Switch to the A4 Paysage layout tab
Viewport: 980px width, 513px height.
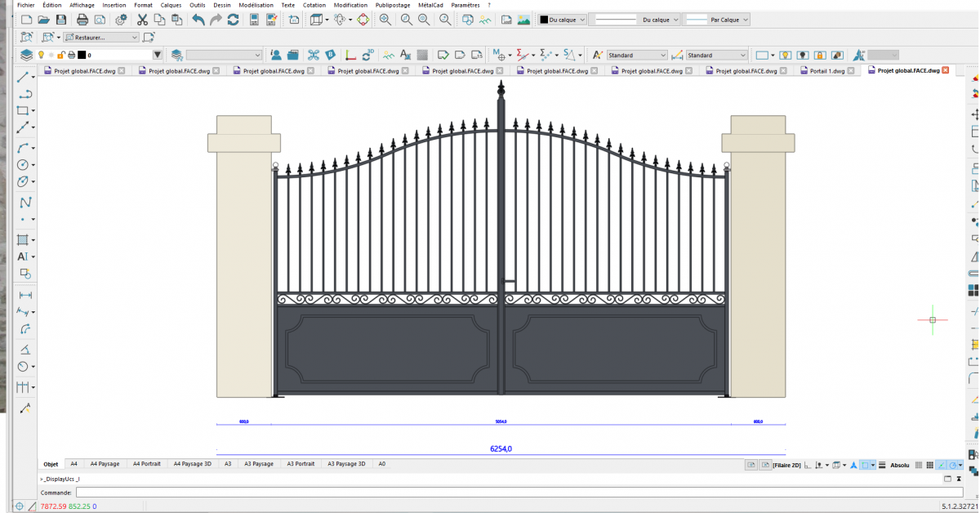[105, 463]
